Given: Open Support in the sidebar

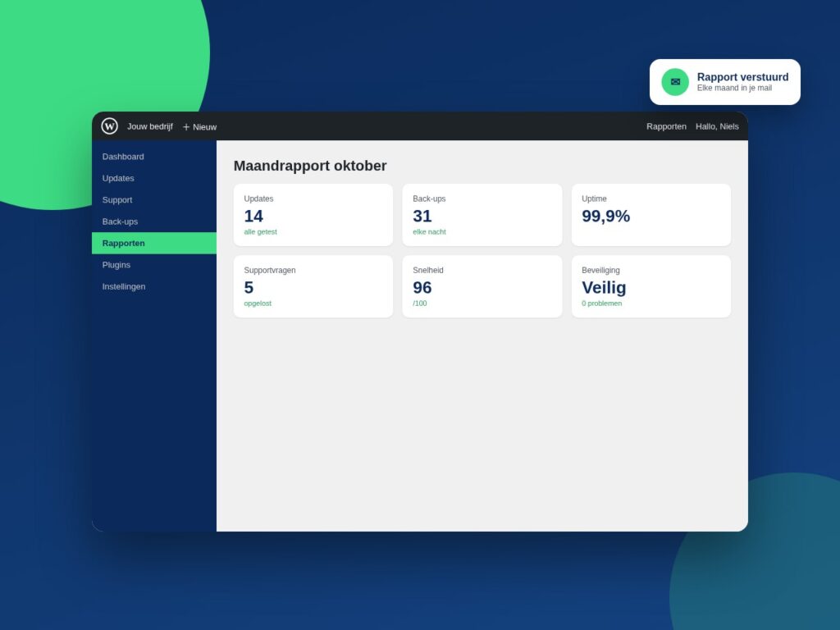Looking at the screenshot, I should point(154,200).
